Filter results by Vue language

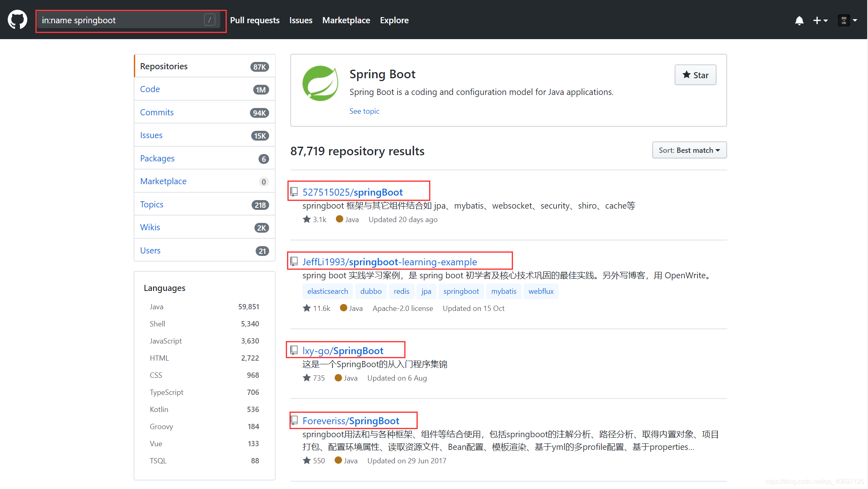point(204,444)
